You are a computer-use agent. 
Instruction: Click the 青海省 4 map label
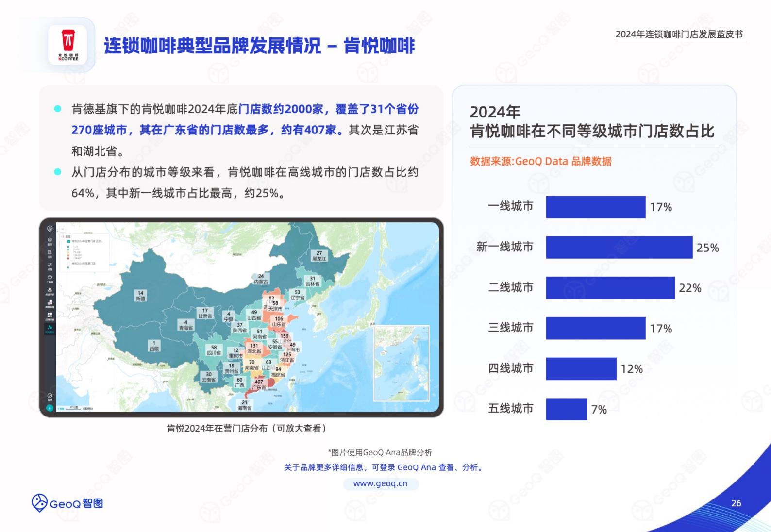tap(185, 325)
